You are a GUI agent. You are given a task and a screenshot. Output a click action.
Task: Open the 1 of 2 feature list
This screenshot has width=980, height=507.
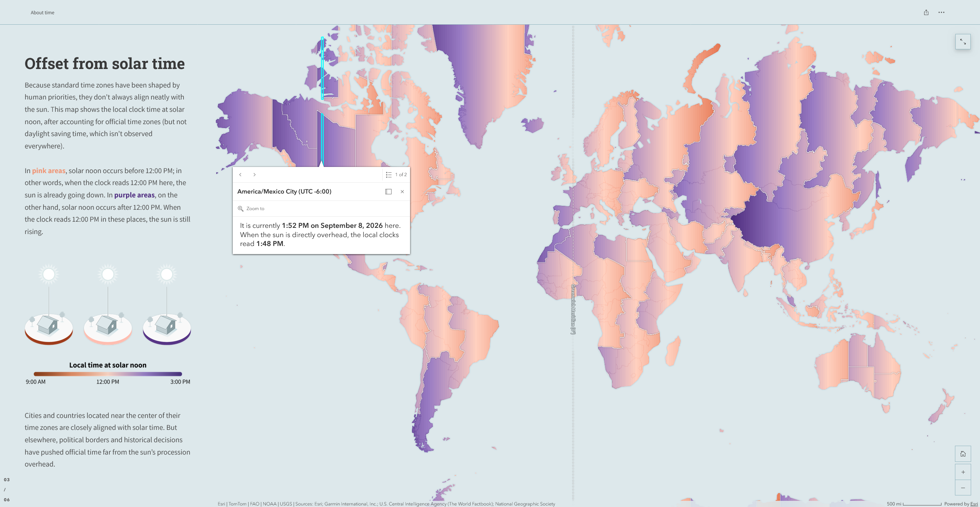396,175
